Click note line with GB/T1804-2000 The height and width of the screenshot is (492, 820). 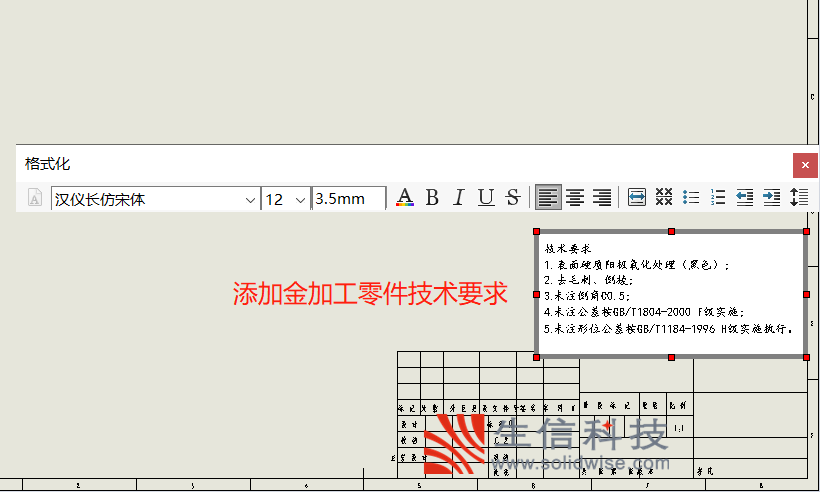pyautogui.click(x=644, y=312)
